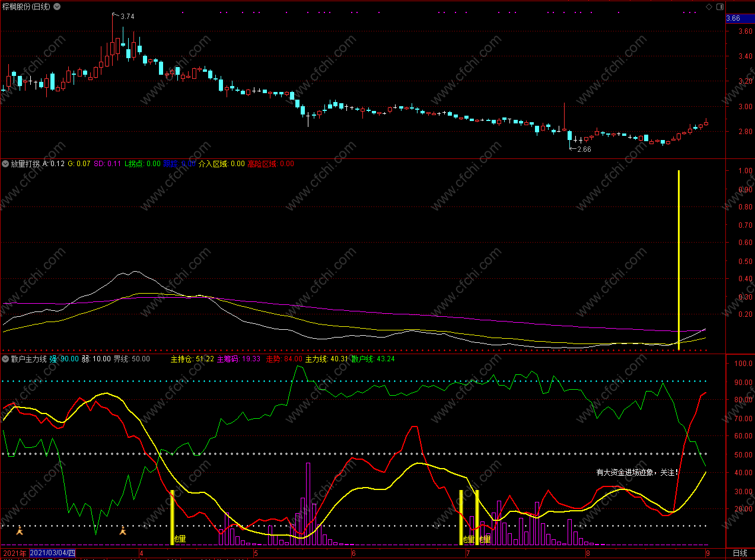Click the 2021/03/04 date box
Image resolution: width=755 pixels, height=560 pixels.
53,553
